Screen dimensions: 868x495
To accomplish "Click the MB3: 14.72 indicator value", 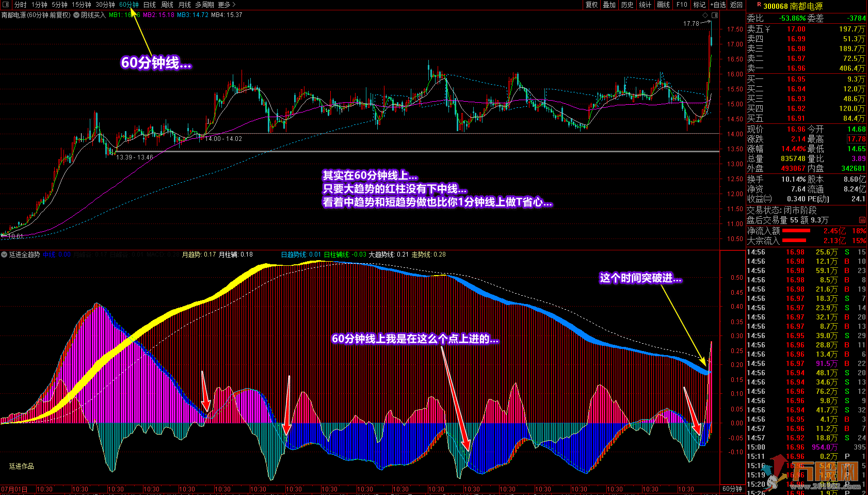I will (192, 15).
